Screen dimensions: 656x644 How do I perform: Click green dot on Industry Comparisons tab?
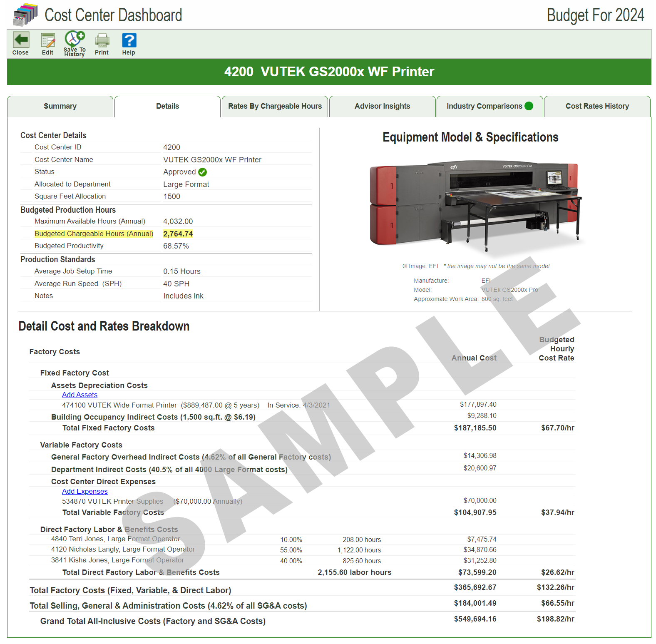pos(529,106)
